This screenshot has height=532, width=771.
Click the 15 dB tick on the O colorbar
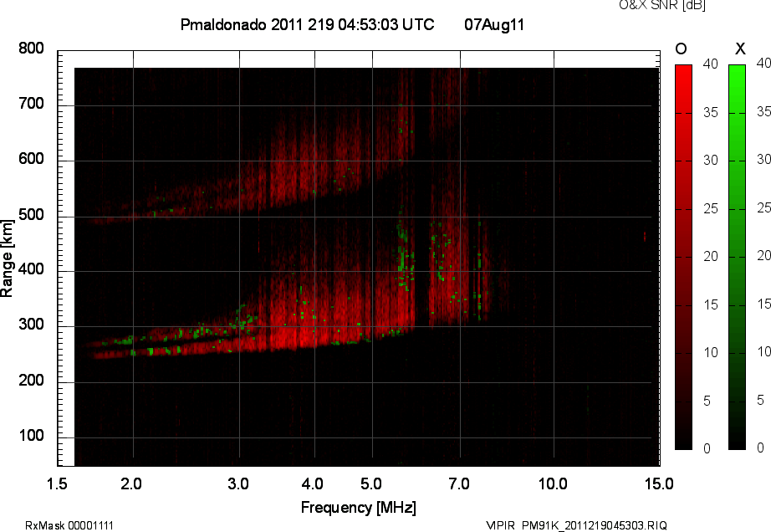click(x=711, y=304)
